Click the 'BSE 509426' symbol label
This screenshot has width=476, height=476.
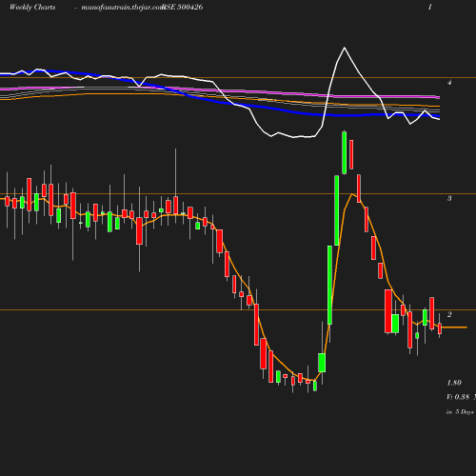pos(183,8)
